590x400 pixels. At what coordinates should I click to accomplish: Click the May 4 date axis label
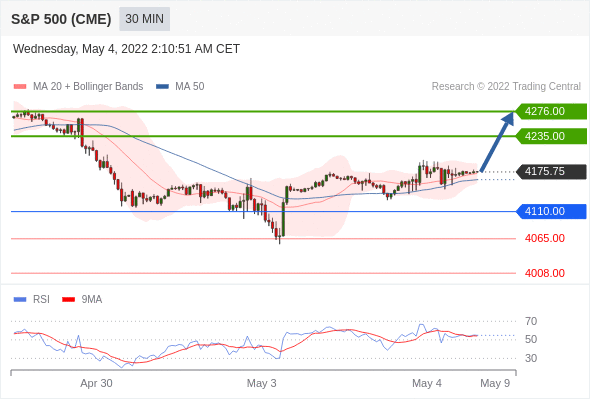(x=427, y=383)
